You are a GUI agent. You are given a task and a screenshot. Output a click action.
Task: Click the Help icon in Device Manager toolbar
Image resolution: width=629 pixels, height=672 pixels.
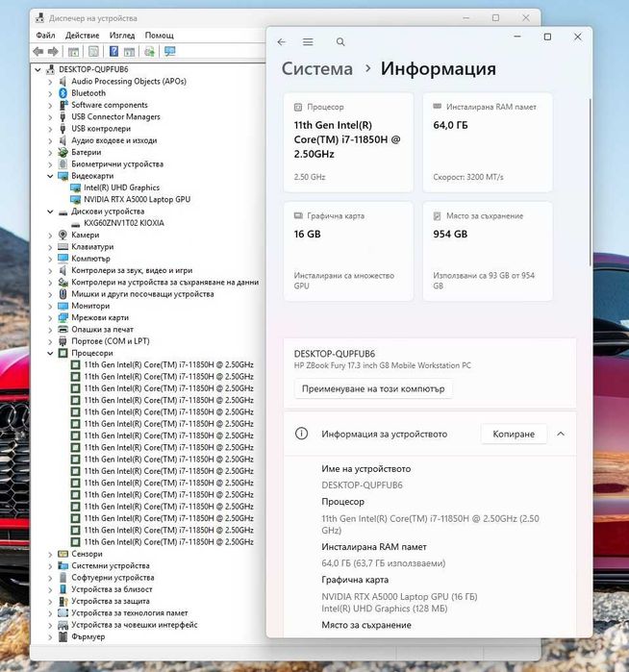113,52
